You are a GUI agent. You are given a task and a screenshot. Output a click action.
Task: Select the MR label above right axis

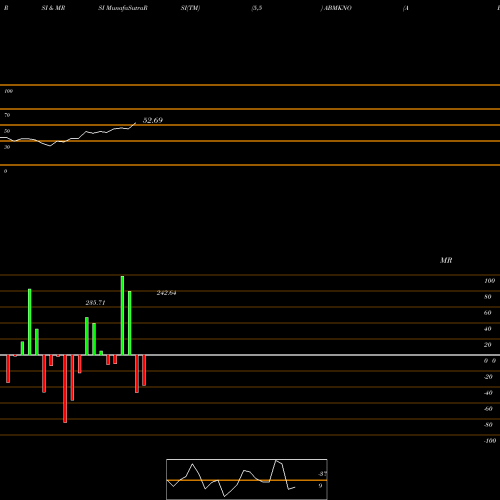(x=446, y=260)
